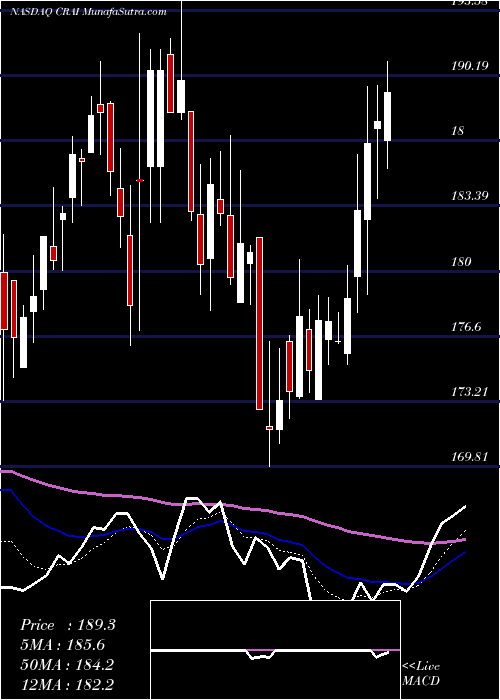Click the 12MA : 182.2 value
Screen dimensions: 500x700
pyautogui.click(x=67, y=684)
